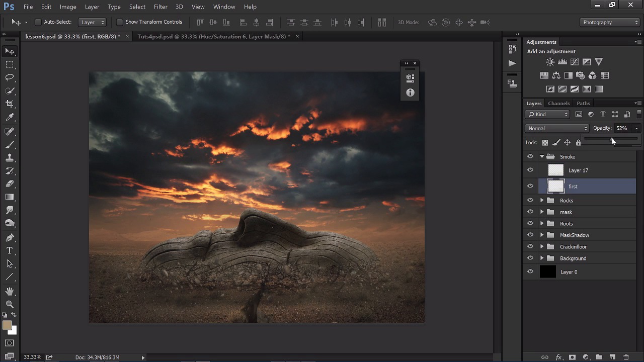
Task: Pick the Eyedropper tool
Action: (x=10, y=117)
